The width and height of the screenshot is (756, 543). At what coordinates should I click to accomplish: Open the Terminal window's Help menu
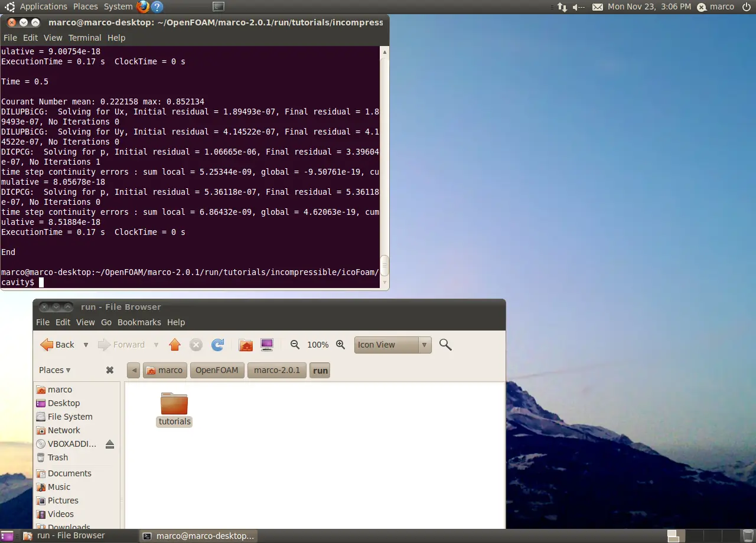116,38
